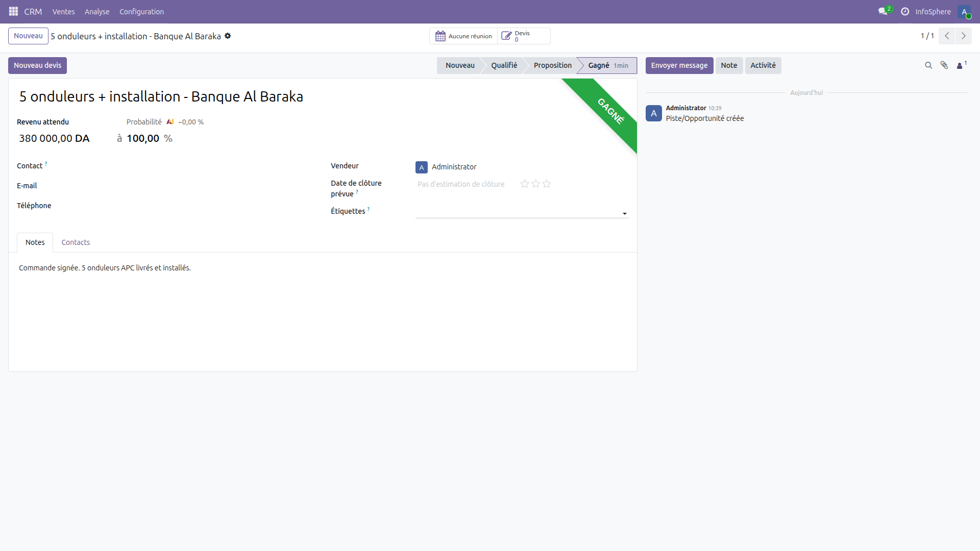
Task: Click the AI icon next to Probabilité
Action: (170, 121)
